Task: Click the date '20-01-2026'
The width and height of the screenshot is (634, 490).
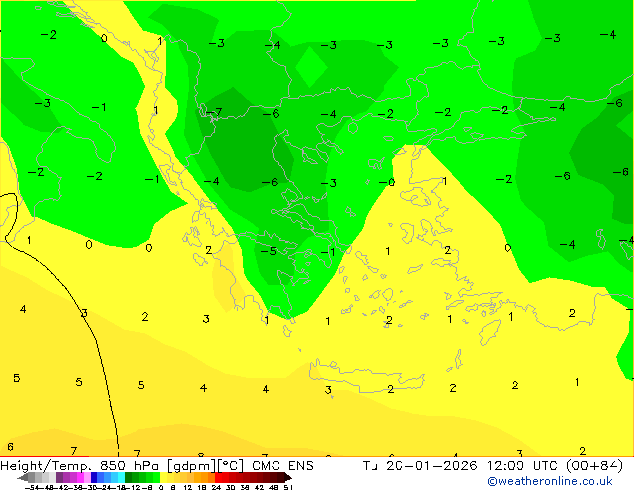Action: [431, 466]
